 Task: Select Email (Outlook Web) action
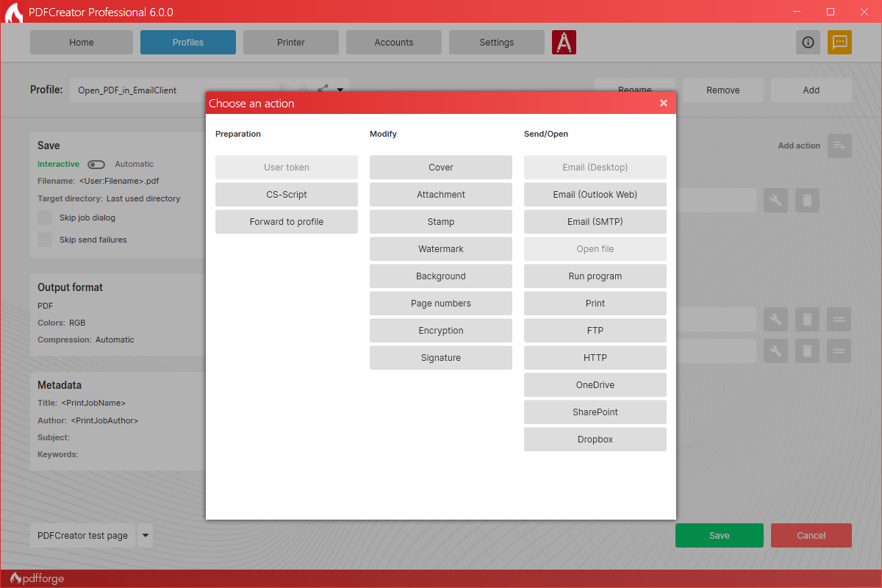595,195
